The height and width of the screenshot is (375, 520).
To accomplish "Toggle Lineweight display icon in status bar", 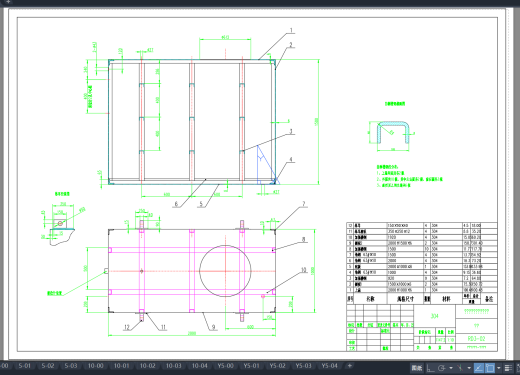I will point(508,368).
